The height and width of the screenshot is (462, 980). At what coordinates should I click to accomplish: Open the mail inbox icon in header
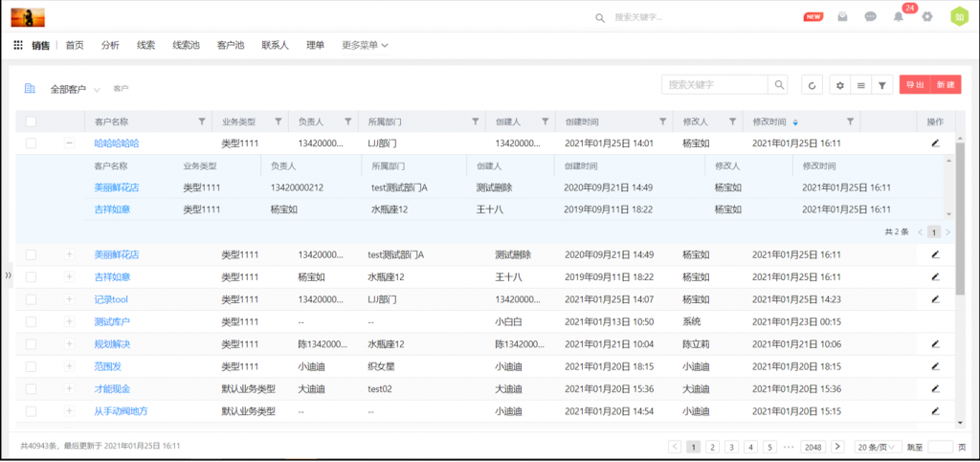click(x=842, y=16)
